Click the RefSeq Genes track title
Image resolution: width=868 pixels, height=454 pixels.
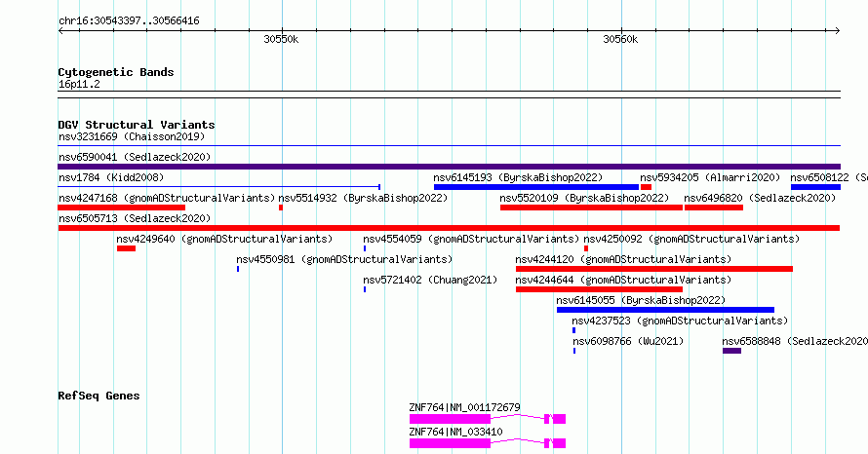[99, 396]
